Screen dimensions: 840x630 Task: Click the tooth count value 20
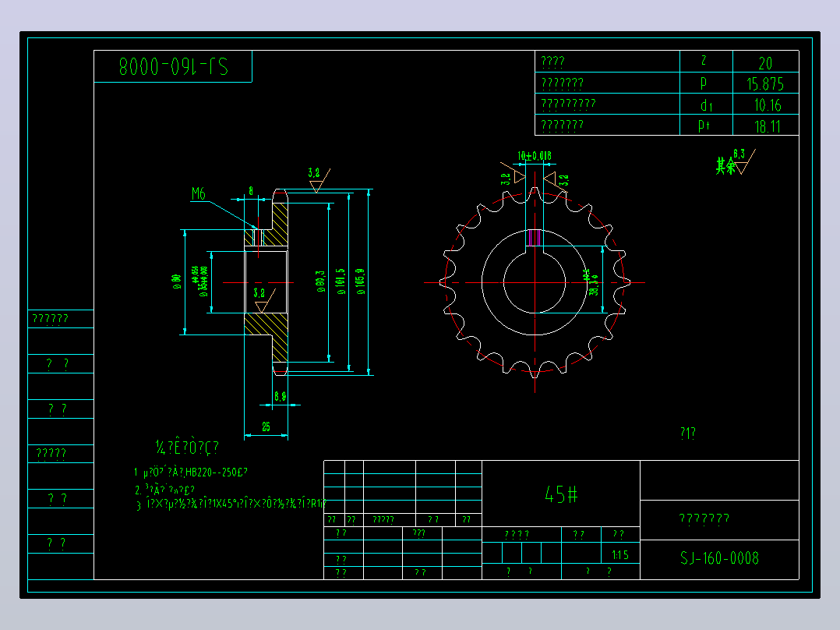pyautogui.click(x=765, y=64)
